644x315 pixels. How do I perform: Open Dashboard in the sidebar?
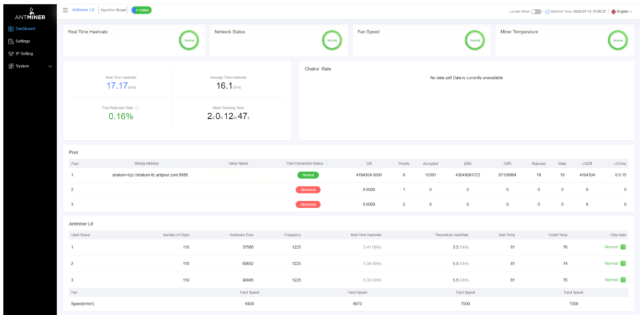click(x=25, y=29)
